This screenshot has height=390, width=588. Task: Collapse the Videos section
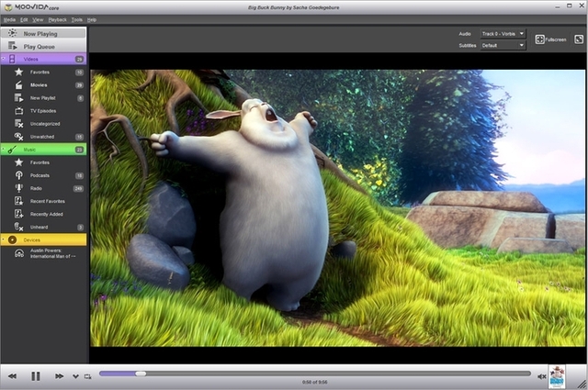tap(4, 59)
